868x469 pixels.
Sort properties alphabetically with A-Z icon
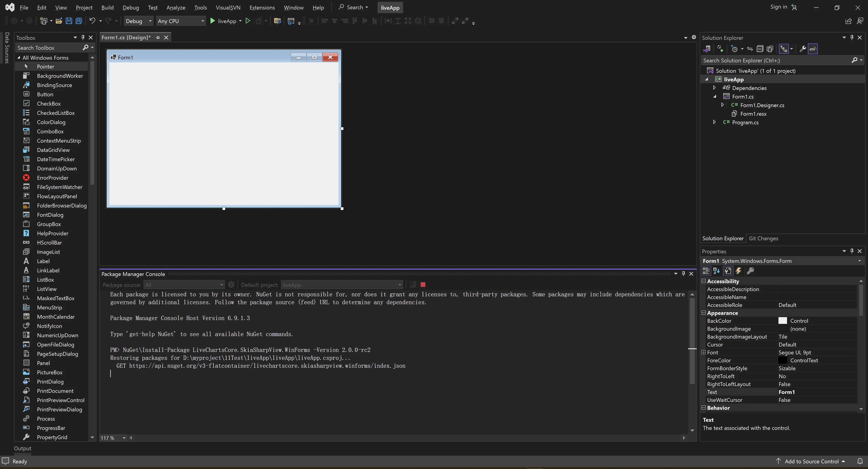[716, 271]
